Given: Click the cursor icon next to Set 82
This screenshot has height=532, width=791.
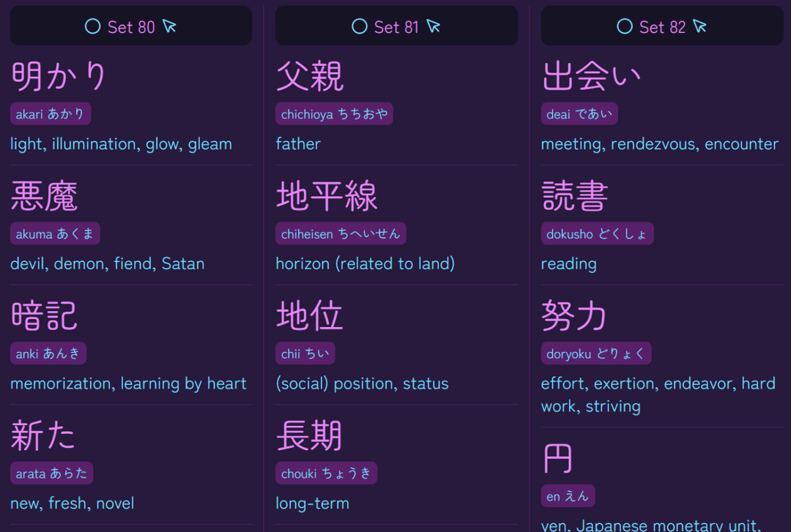Looking at the screenshot, I should [x=699, y=26].
